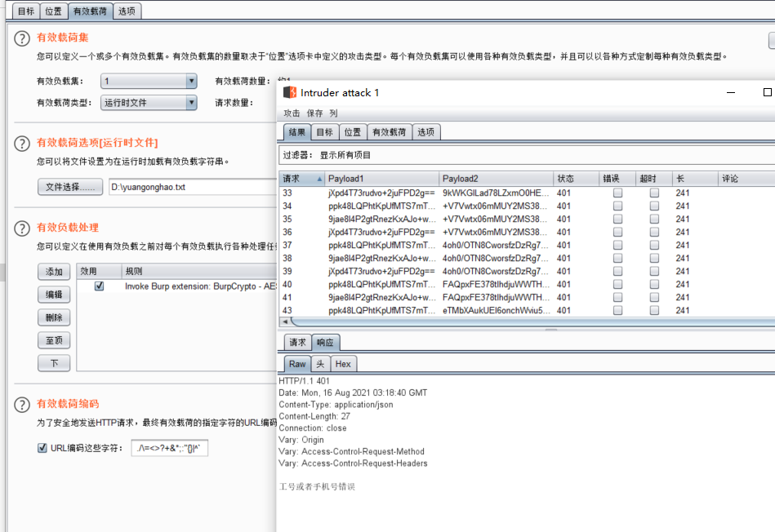The width and height of the screenshot is (775, 532).
Task: Click the 添加 rule button
Action: [54, 272]
